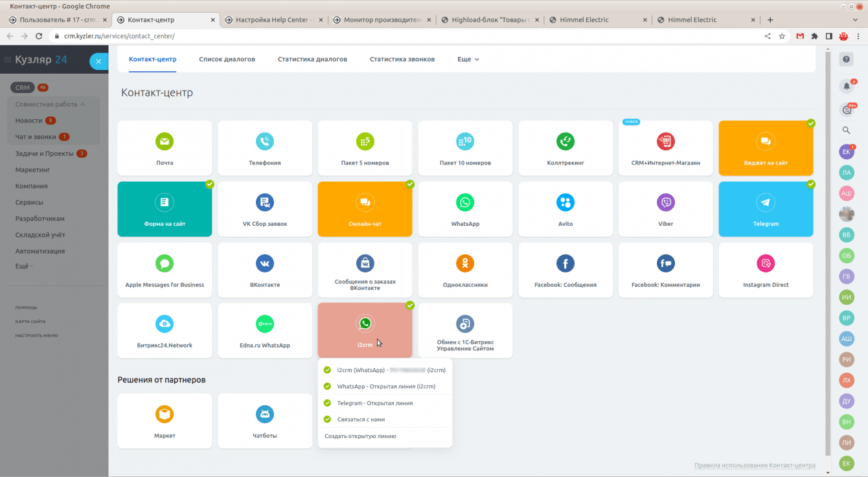Open the Телефония tile

point(265,148)
